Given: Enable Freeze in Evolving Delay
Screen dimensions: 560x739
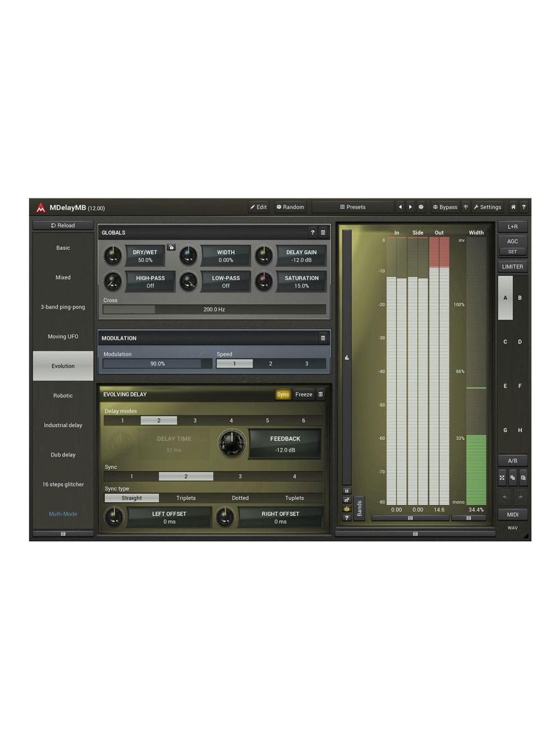Looking at the screenshot, I should pyautogui.click(x=304, y=395).
